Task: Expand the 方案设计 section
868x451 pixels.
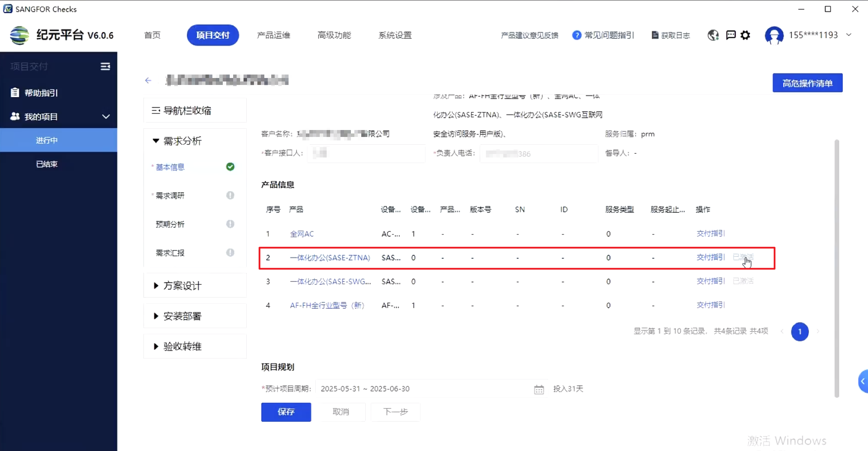Action: 182,286
